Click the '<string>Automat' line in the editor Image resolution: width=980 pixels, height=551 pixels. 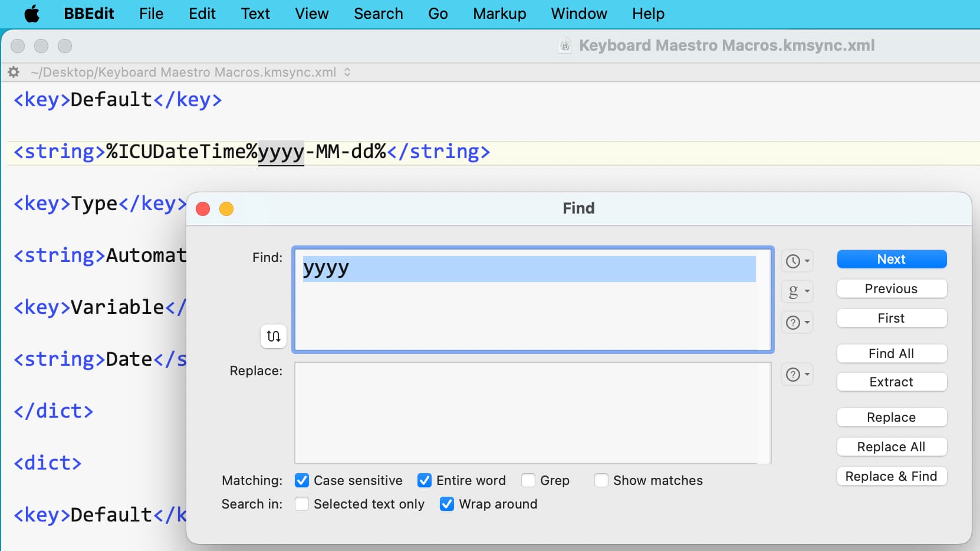(x=100, y=255)
